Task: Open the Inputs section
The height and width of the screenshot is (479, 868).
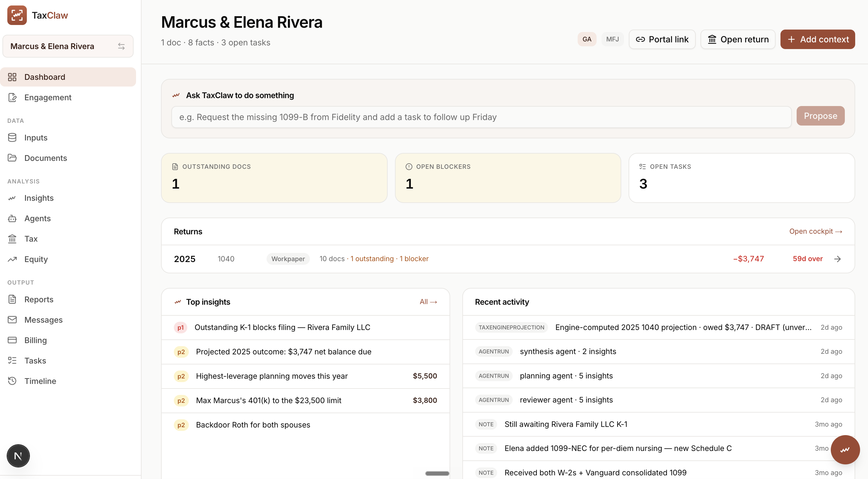Action: tap(68, 137)
